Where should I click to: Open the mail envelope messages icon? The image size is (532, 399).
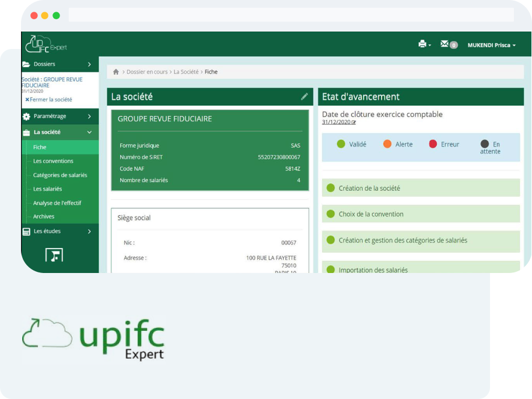[x=444, y=44]
